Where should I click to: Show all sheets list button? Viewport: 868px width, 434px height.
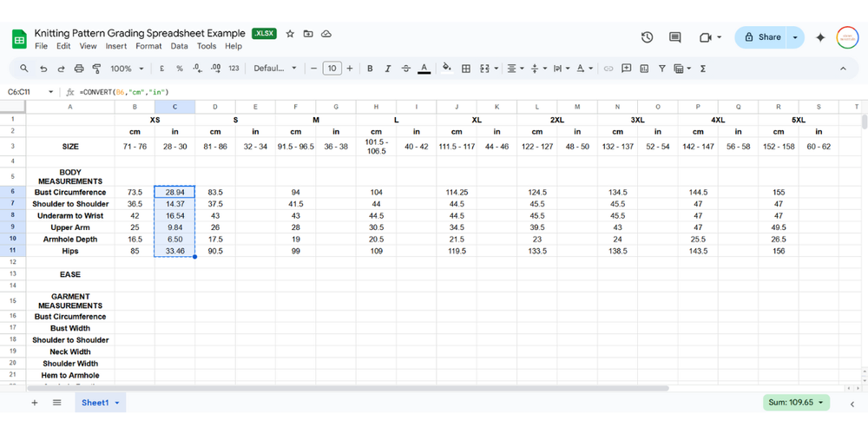(x=57, y=403)
